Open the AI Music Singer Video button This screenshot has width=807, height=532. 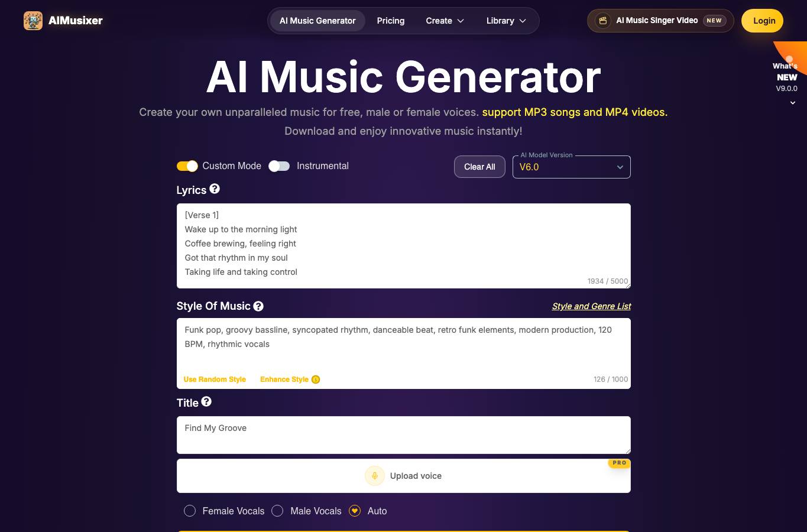[660, 21]
